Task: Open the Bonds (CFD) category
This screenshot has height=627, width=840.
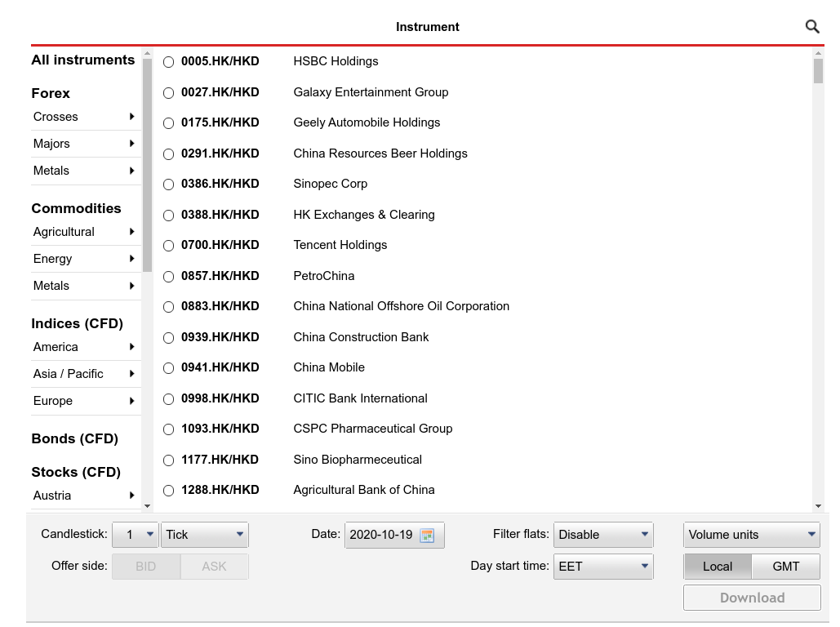Action: [x=75, y=439]
